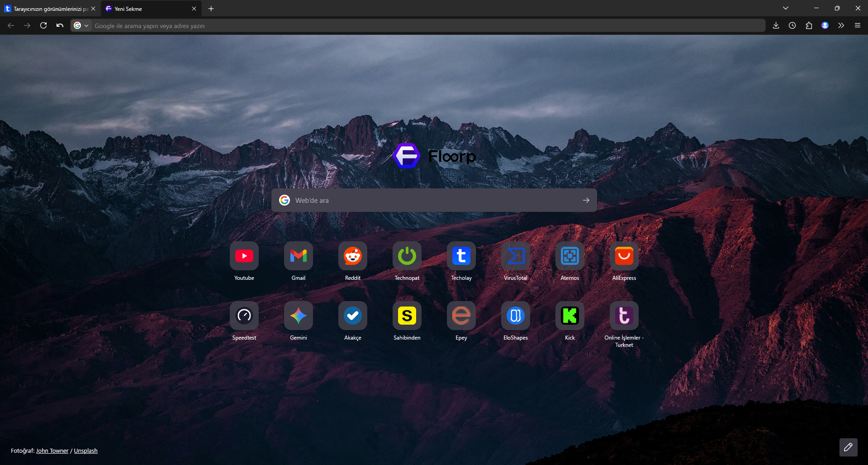Submit search with the arrow button

pos(586,200)
